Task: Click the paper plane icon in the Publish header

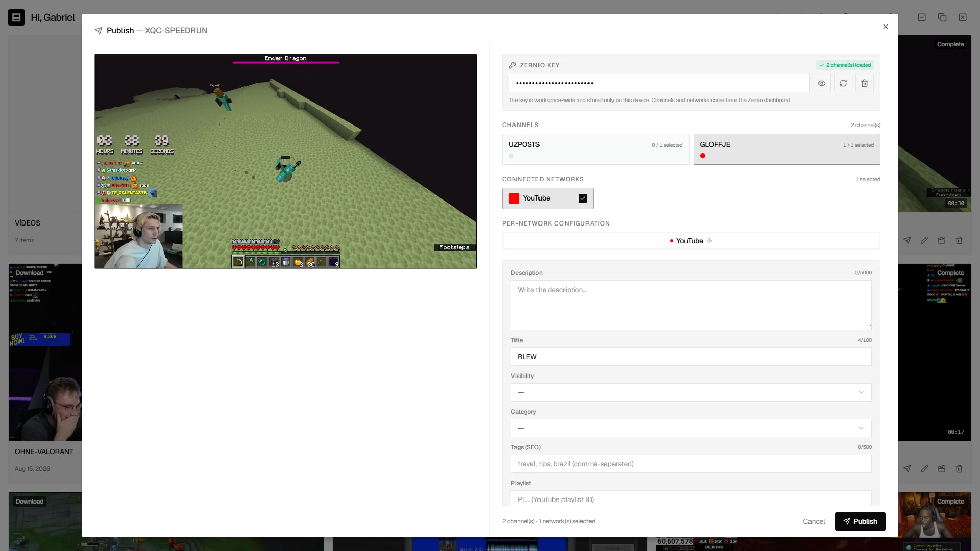Action: (x=99, y=31)
